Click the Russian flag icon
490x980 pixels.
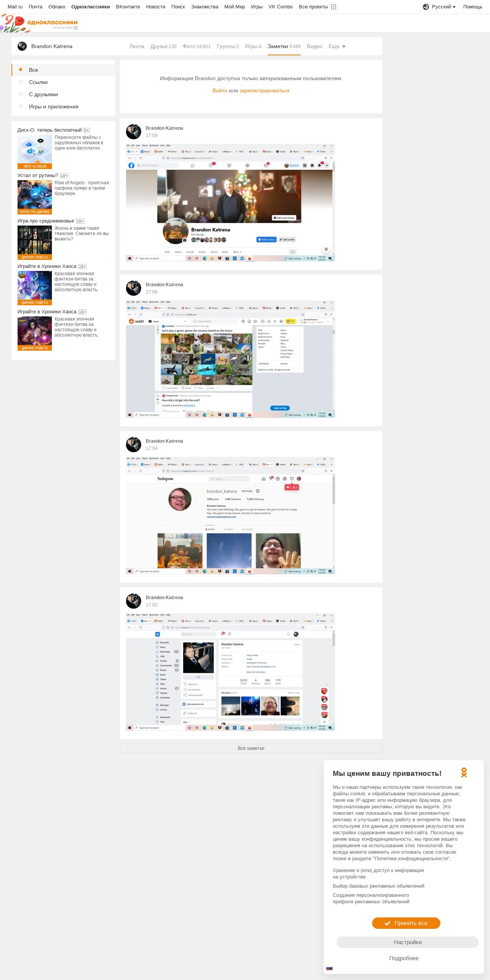click(x=329, y=968)
